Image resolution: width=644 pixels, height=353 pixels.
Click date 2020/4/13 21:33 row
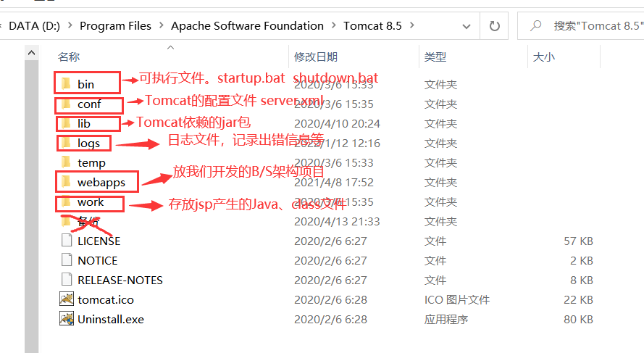pos(337,222)
